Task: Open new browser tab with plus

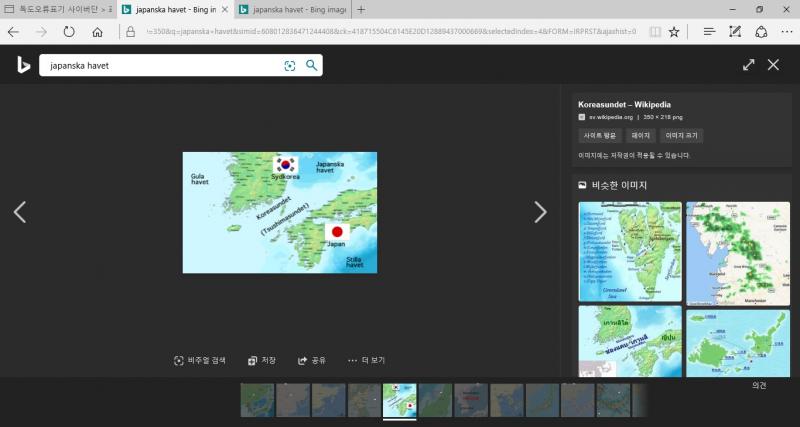Action: [361, 9]
